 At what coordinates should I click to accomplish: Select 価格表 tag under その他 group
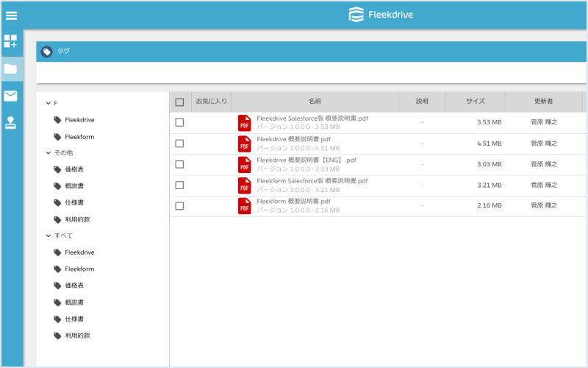69,169
